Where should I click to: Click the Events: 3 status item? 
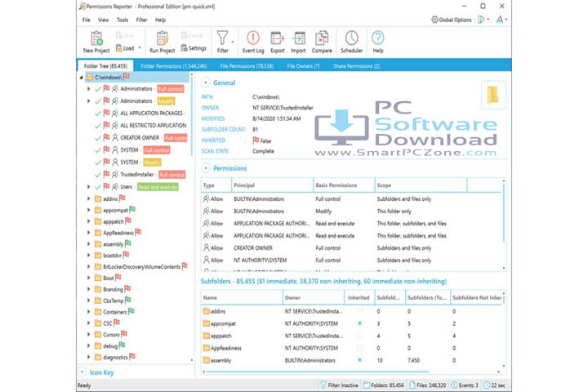click(465, 385)
